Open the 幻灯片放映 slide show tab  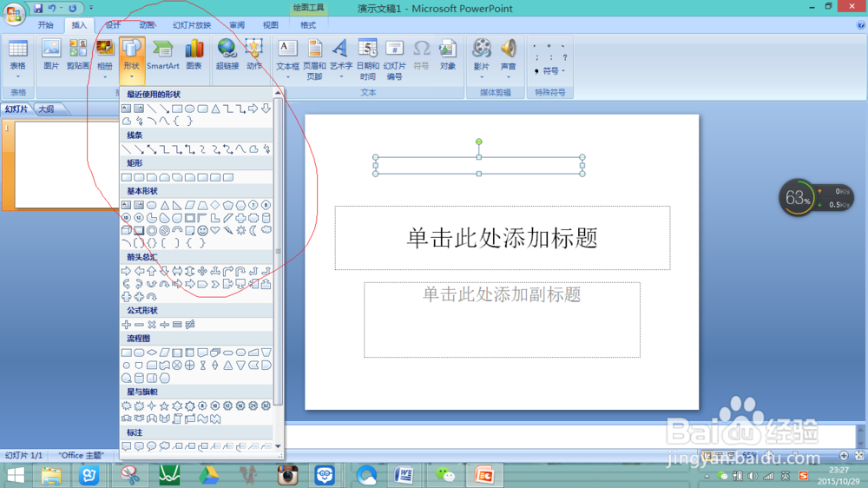pyautogui.click(x=192, y=25)
